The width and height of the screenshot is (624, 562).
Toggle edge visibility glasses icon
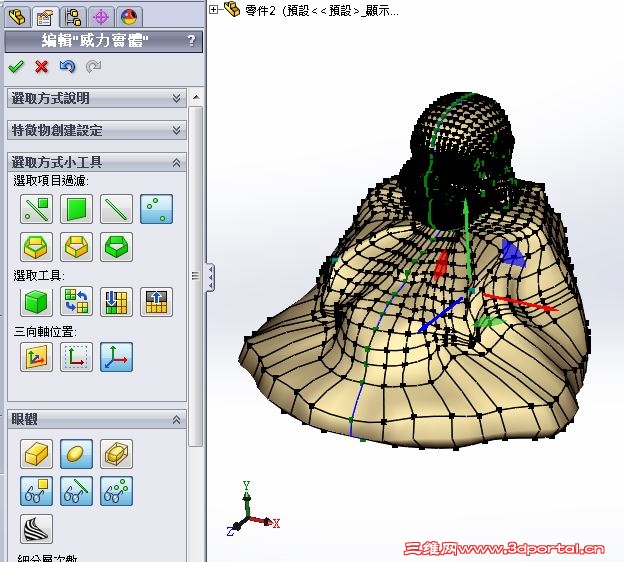(x=76, y=491)
